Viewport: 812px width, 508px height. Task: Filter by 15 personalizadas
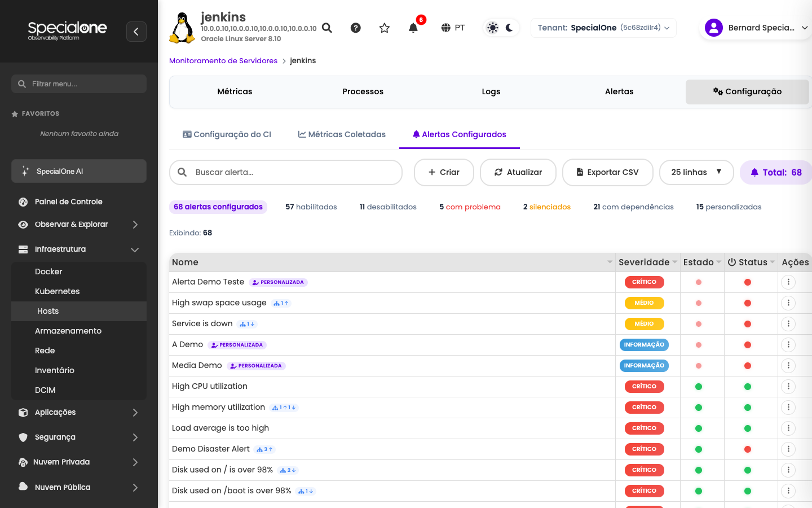pyautogui.click(x=729, y=207)
